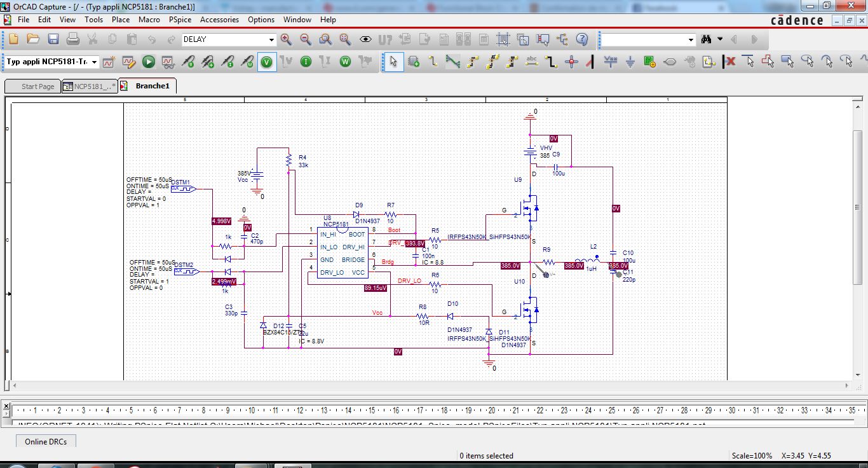Open the Help toolbar button
This screenshot has height=468, width=868.
tap(581, 39)
